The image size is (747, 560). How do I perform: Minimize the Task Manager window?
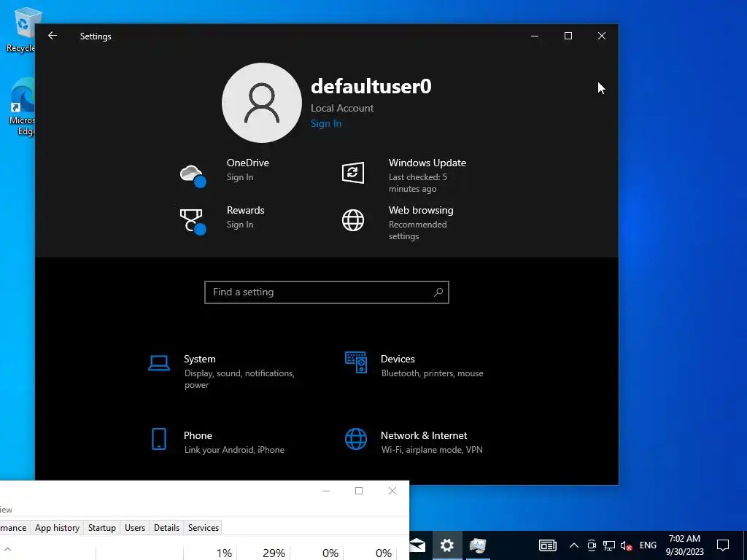[326, 491]
